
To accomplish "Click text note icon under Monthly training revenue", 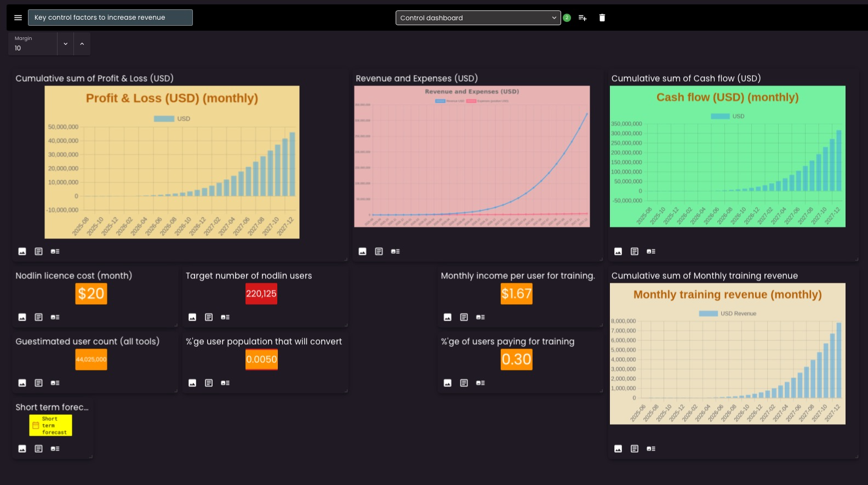I will click(635, 449).
